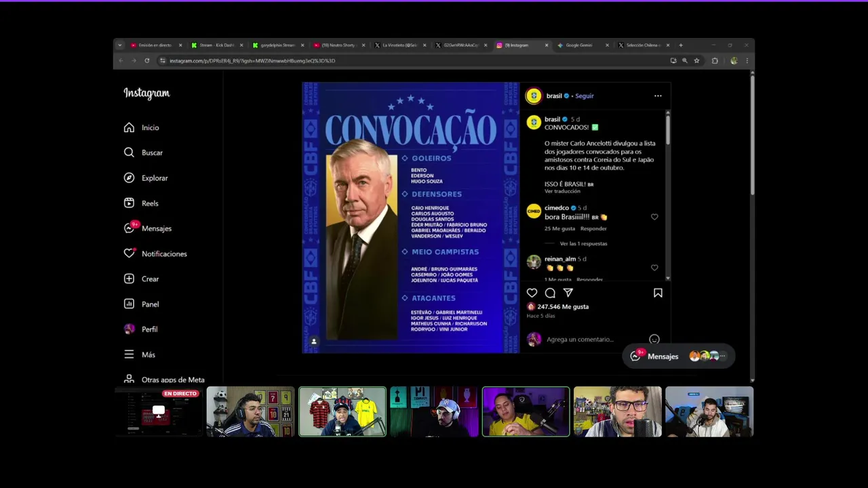Image resolution: width=868 pixels, height=488 pixels.
Task: Reload page button in browser
Action: [x=147, y=61]
